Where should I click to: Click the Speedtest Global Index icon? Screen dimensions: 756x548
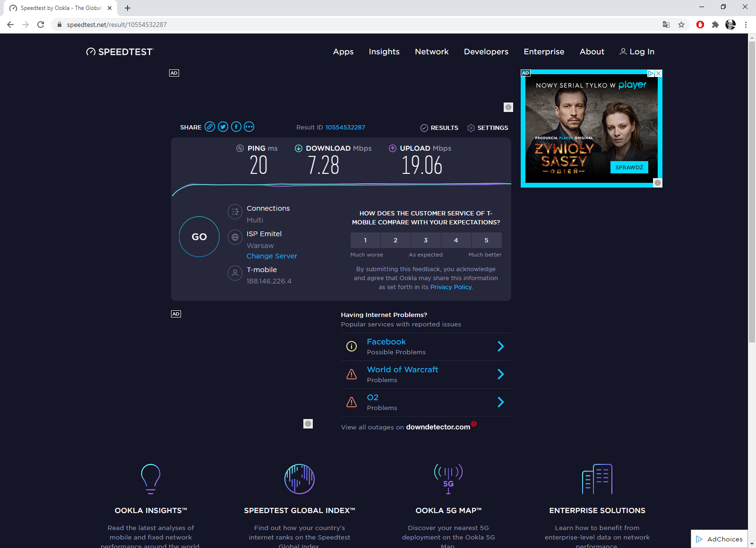(300, 479)
